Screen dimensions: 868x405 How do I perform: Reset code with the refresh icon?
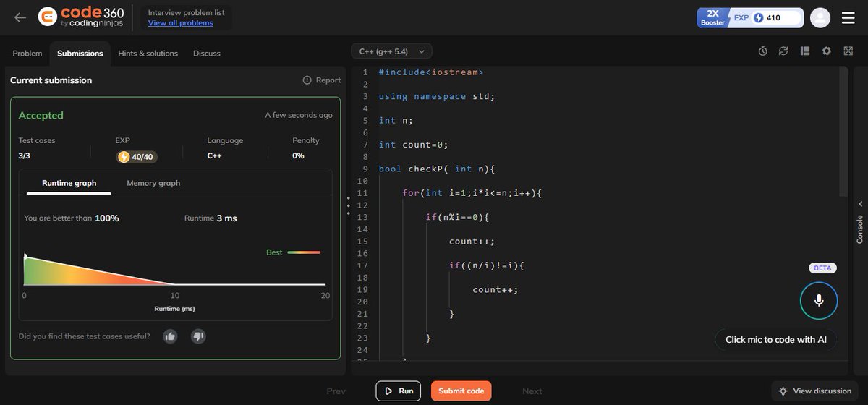click(783, 51)
